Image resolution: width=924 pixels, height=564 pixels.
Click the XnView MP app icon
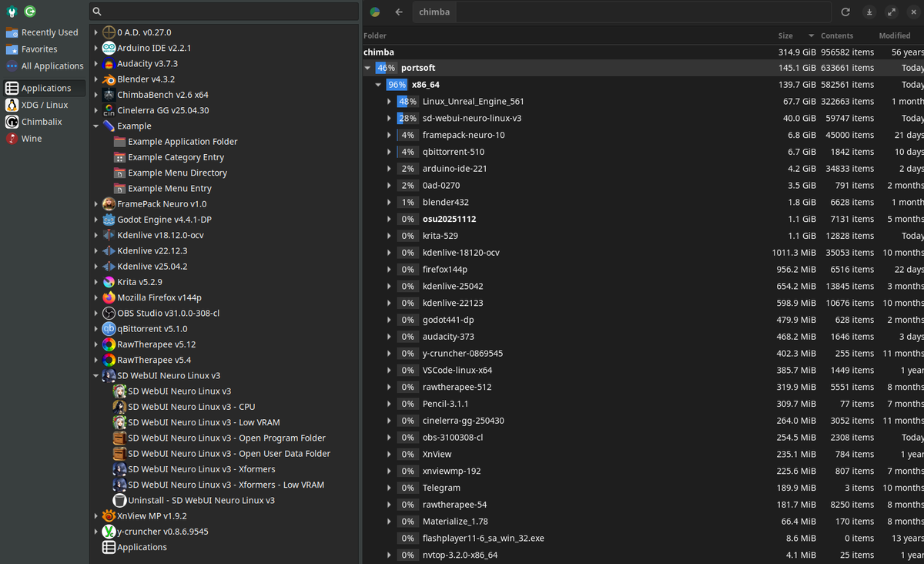pos(109,516)
